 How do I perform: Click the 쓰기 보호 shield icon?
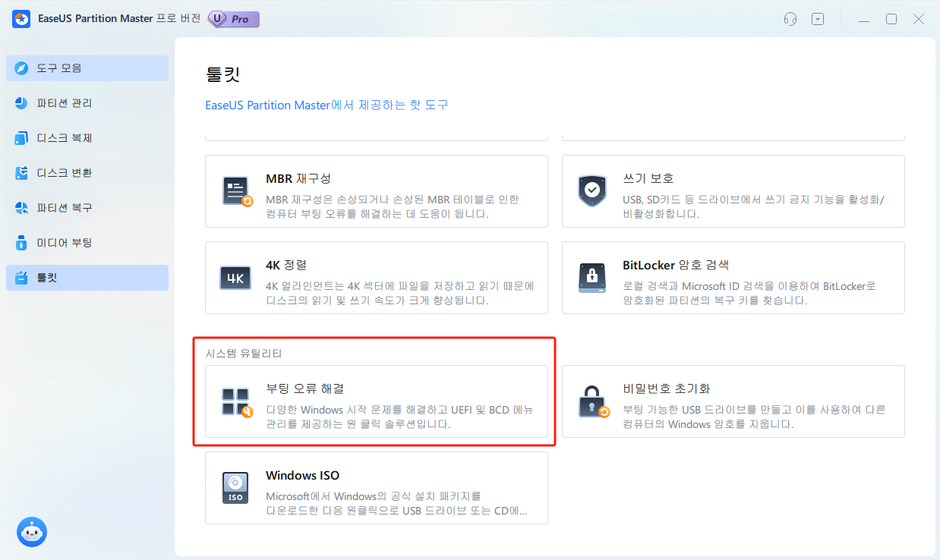592,191
